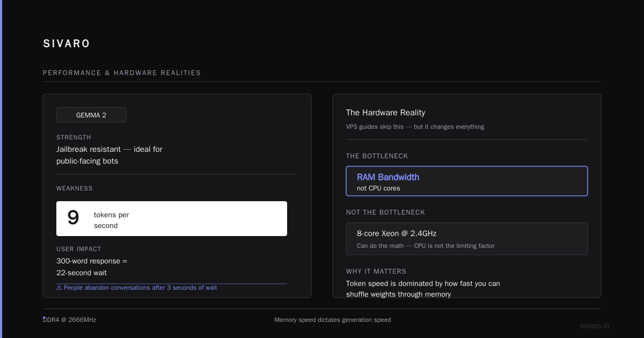Select the VPS guides skip this subtitle
The height and width of the screenshot is (338, 644).
tap(415, 127)
